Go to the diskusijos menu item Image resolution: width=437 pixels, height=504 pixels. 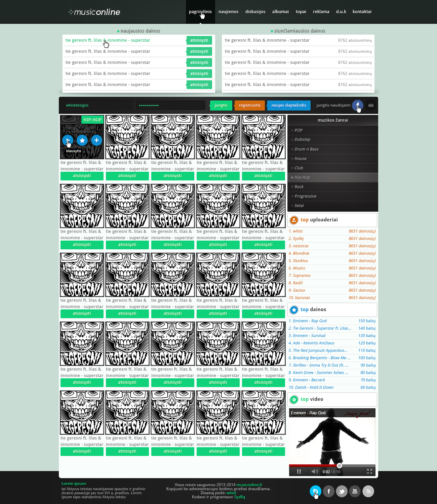[255, 12]
